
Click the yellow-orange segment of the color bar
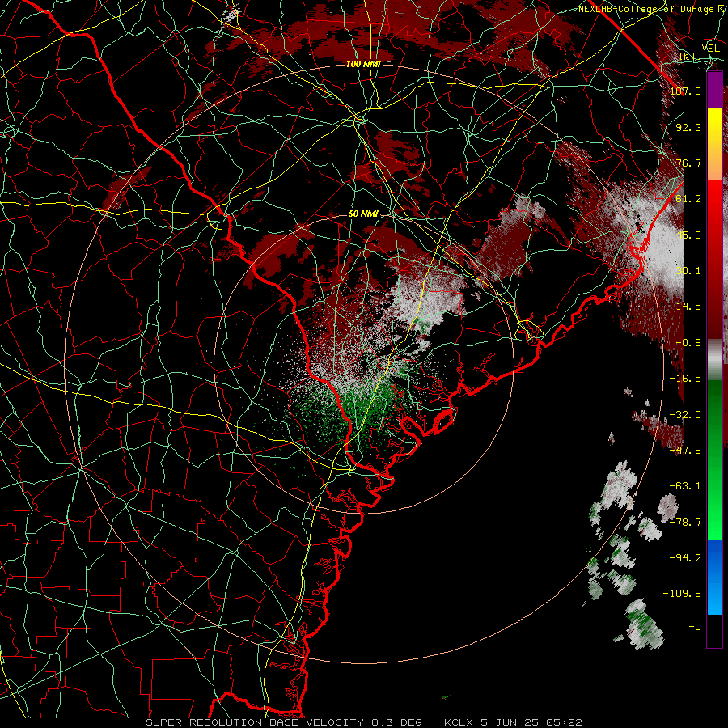tap(714, 144)
